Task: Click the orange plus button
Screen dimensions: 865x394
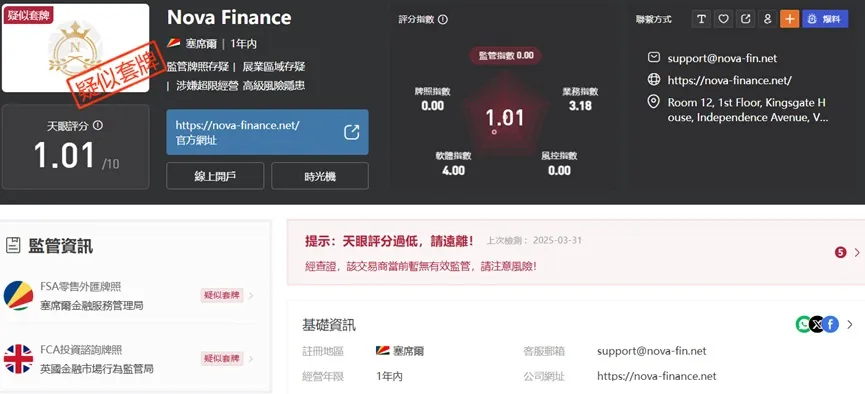Action: 789,19
